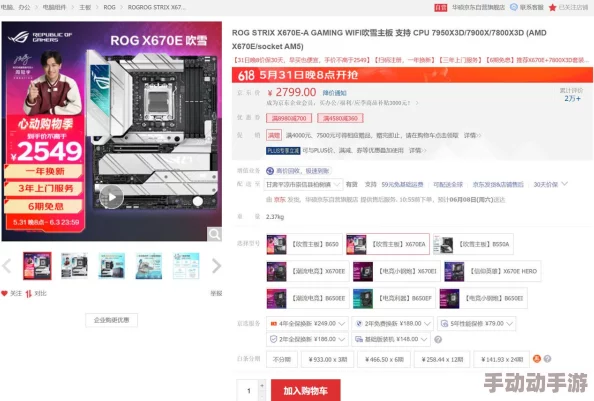
Task: Choose model X670EE option
Action: pyautogui.click(x=308, y=271)
